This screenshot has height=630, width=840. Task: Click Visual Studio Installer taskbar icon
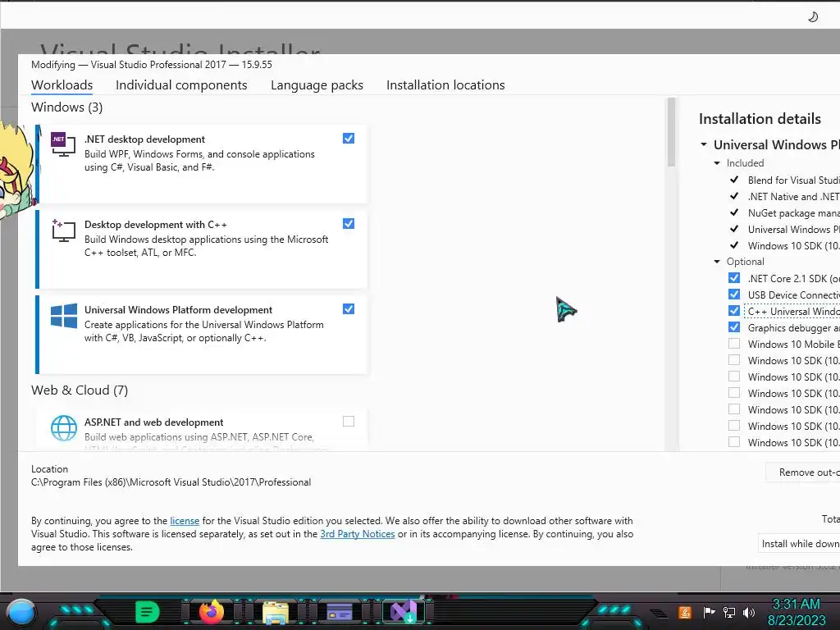click(x=404, y=612)
